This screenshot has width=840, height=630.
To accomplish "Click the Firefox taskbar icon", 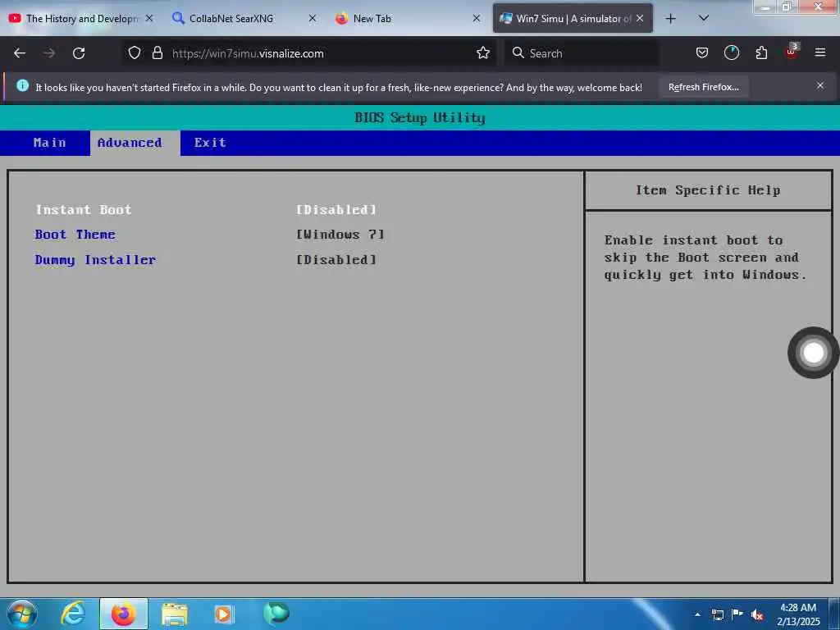I will [124, 614].
